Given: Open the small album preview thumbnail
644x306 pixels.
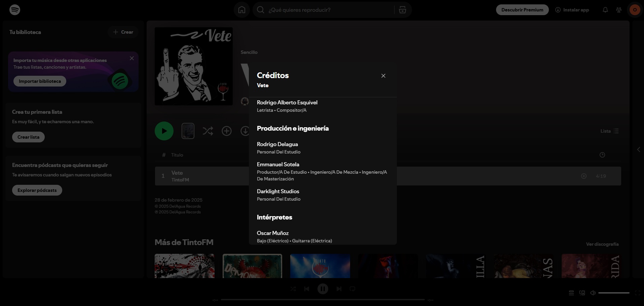Looking at the screenshot, I should tap(188, 131).
